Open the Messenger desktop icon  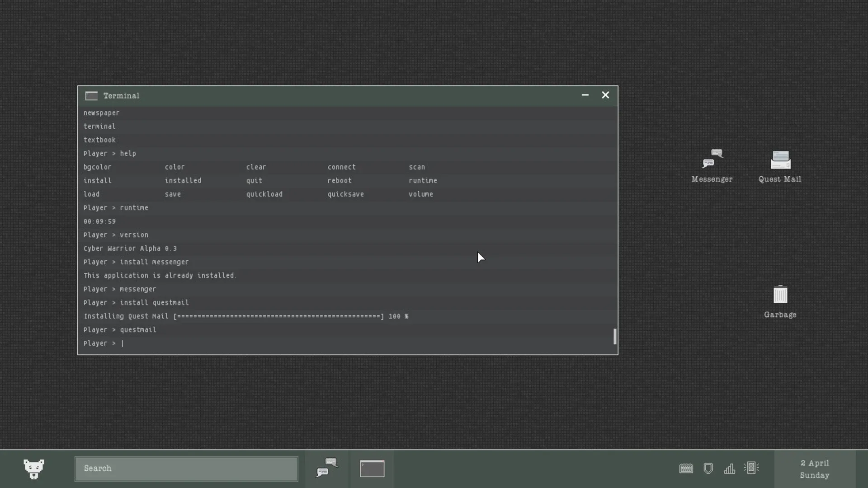click(x=712, y=160)
